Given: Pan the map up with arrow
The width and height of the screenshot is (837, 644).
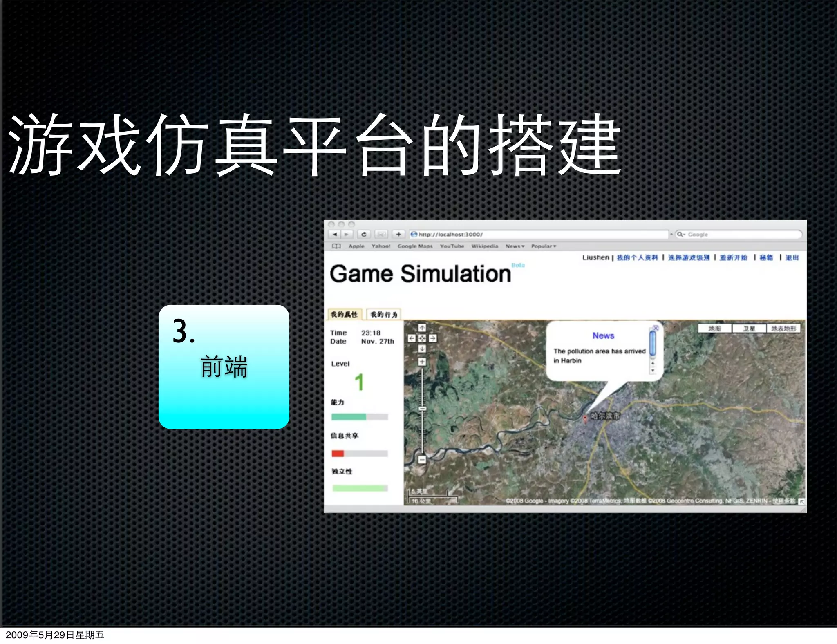Looking at the screenshot, I should pyautogui.click(x=422, y=328).
